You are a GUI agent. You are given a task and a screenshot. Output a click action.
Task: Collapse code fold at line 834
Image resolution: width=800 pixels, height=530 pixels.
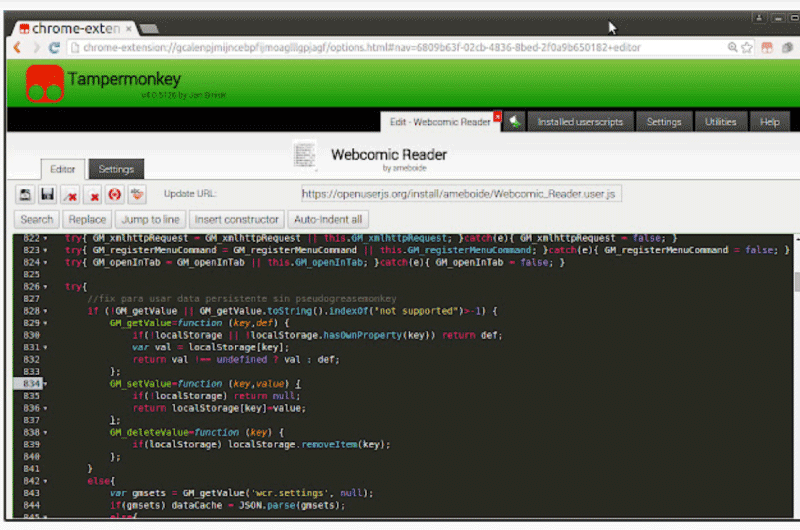pos(45,384)
